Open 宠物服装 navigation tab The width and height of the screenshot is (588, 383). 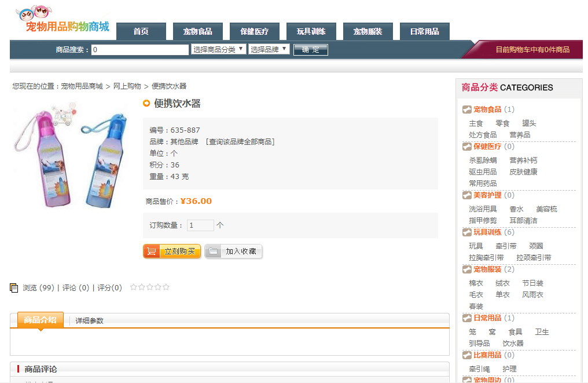pyautogui.click(x=367, y=31)
